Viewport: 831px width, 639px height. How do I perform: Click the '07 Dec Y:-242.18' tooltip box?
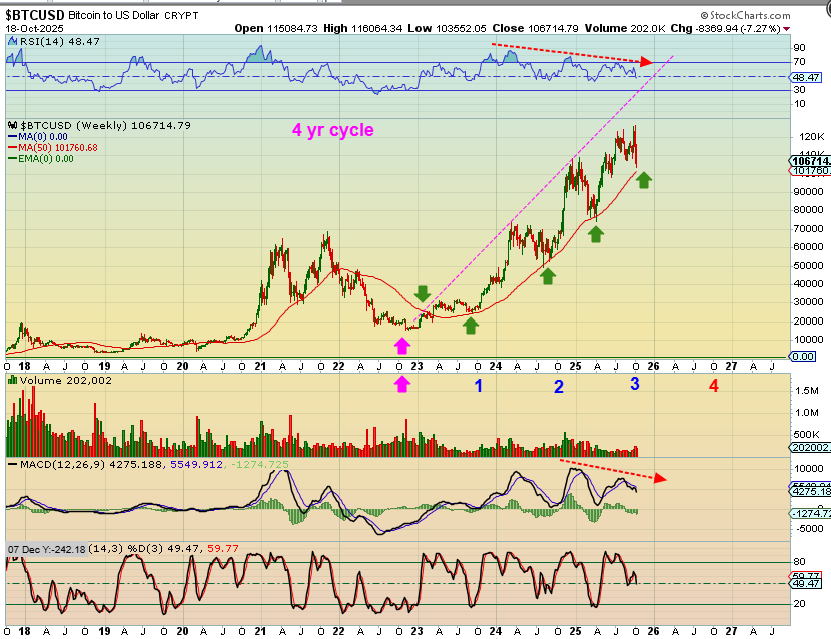(47, 549)
